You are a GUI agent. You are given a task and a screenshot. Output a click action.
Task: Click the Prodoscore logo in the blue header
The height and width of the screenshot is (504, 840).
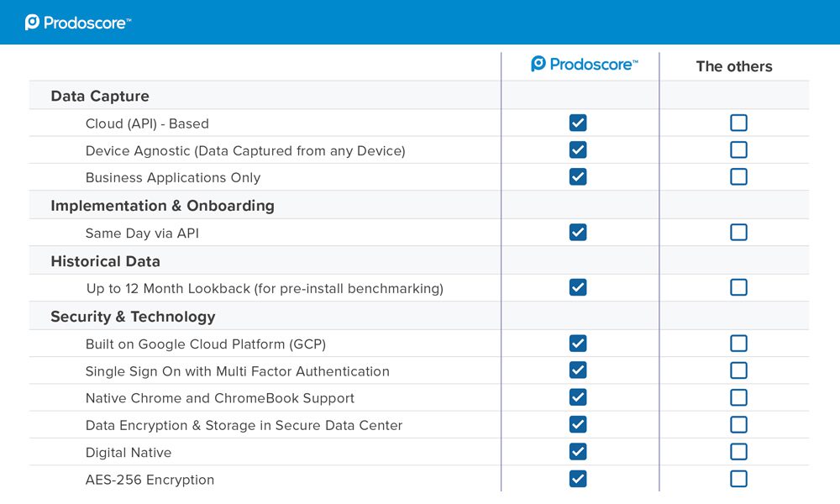[x=78, y=23]
